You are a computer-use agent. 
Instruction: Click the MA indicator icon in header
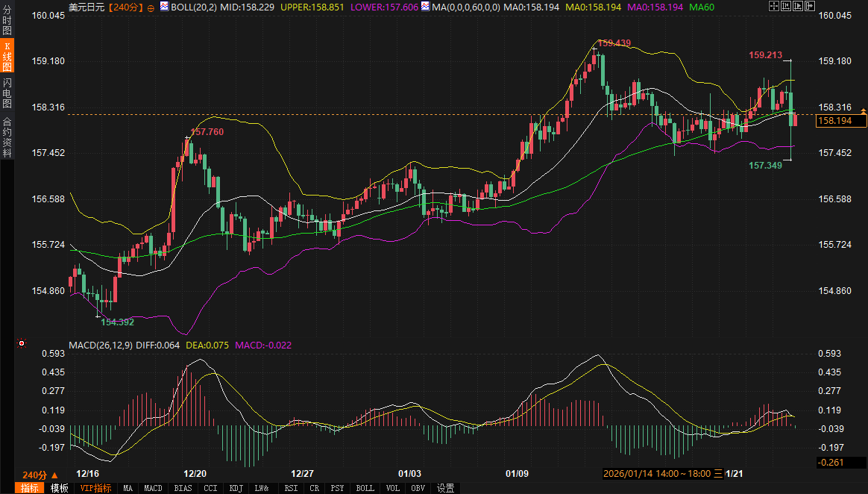coord(425,7)
